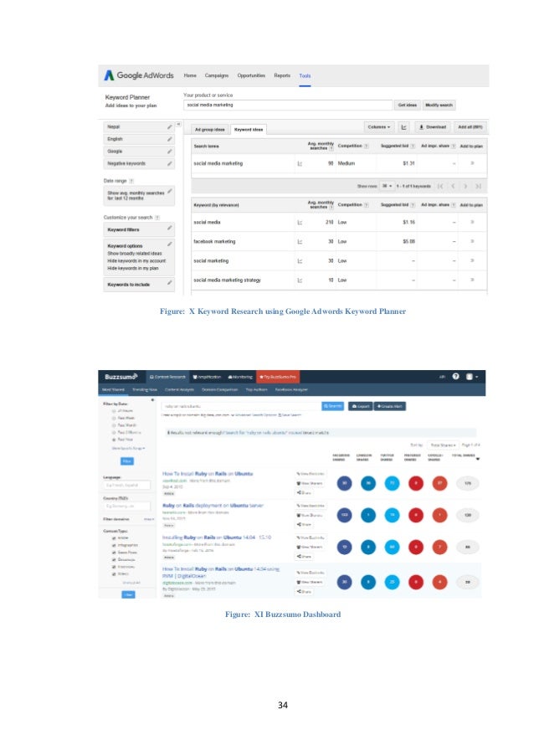
Task: Switch to Ad group ideas tab
Action: coord(209,129)
